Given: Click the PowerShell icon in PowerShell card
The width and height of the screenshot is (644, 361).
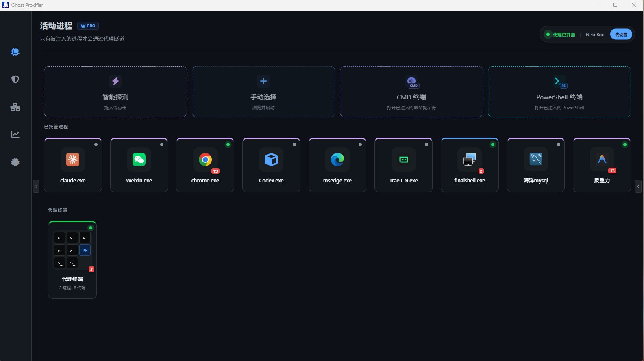Looking at the screenshot, I should 560,82.
